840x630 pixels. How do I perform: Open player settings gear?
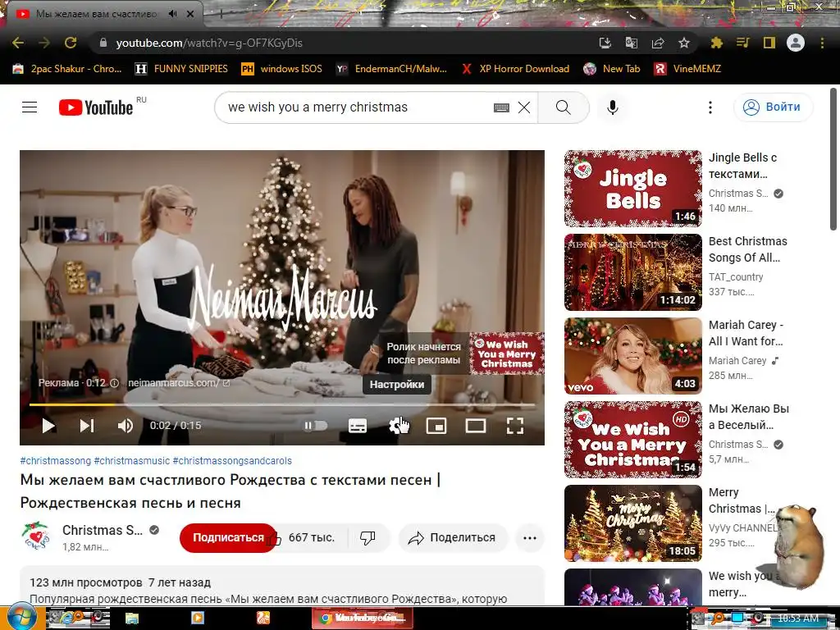(397, 426)
